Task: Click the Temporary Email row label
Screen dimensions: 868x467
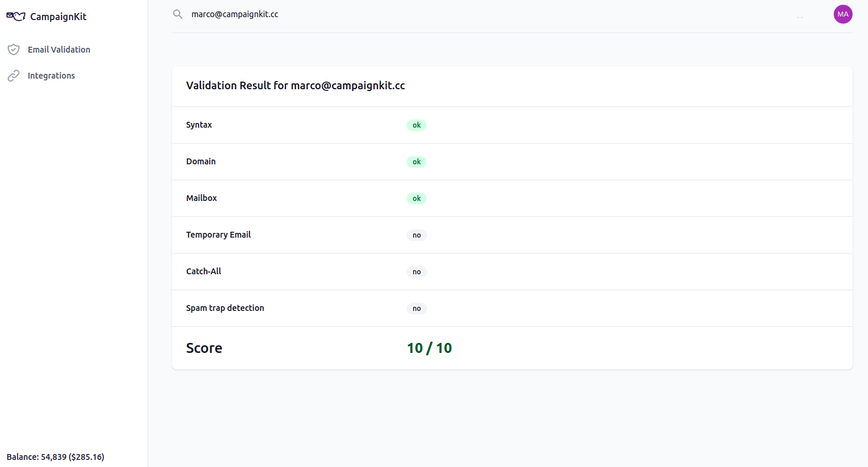Action: pos(219,235)
